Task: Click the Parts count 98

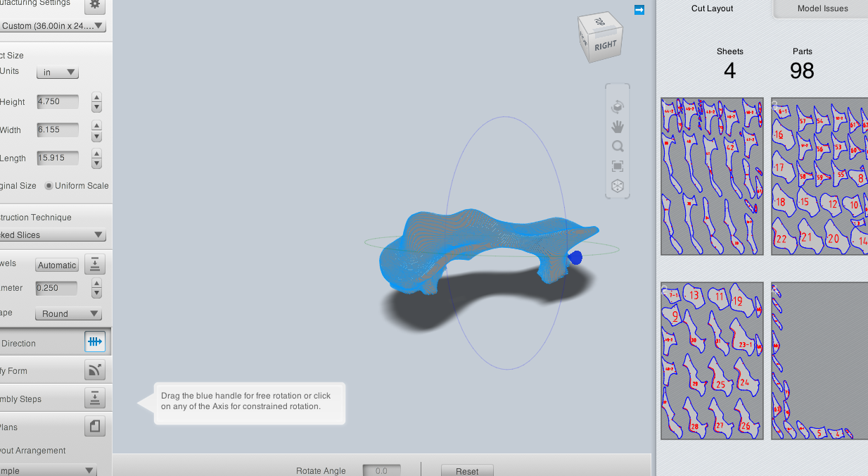Action: coord(802,70)
